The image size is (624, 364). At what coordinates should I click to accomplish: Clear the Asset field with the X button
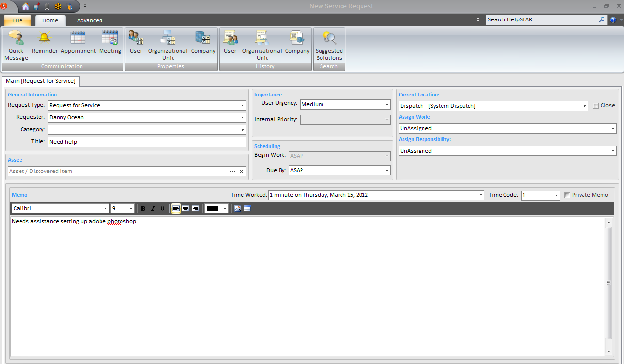[242, 172]
